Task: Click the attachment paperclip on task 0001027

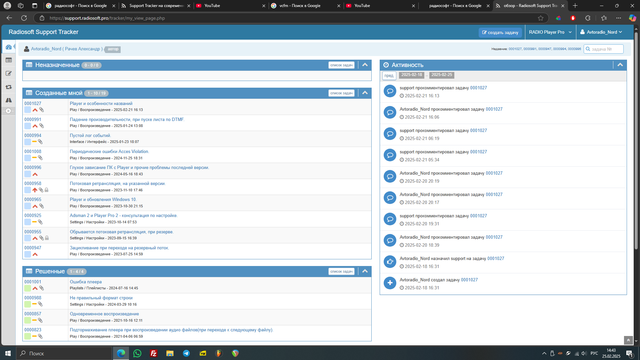Action: (x=42, y=110)
